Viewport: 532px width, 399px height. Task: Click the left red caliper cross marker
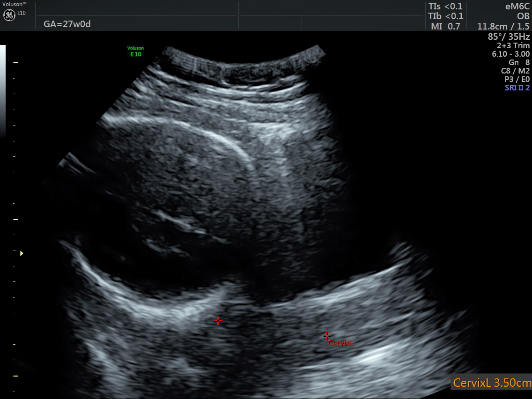(218, 320)
